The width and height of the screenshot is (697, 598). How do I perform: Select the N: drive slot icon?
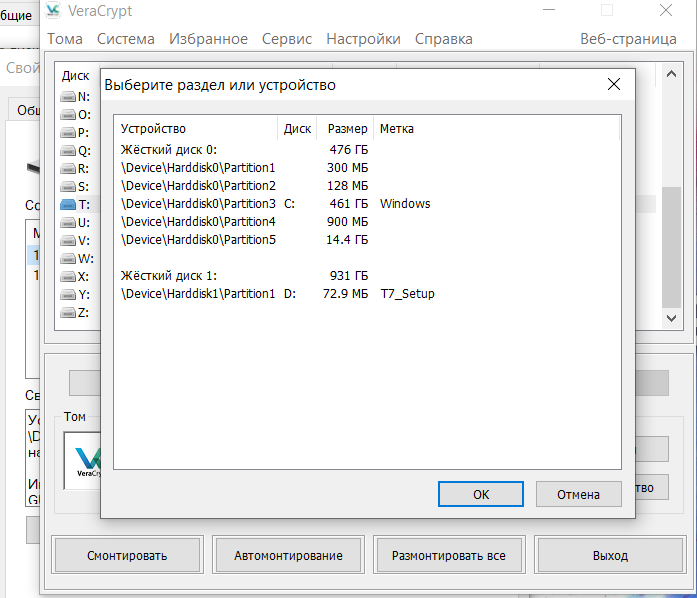pos(68,96)
